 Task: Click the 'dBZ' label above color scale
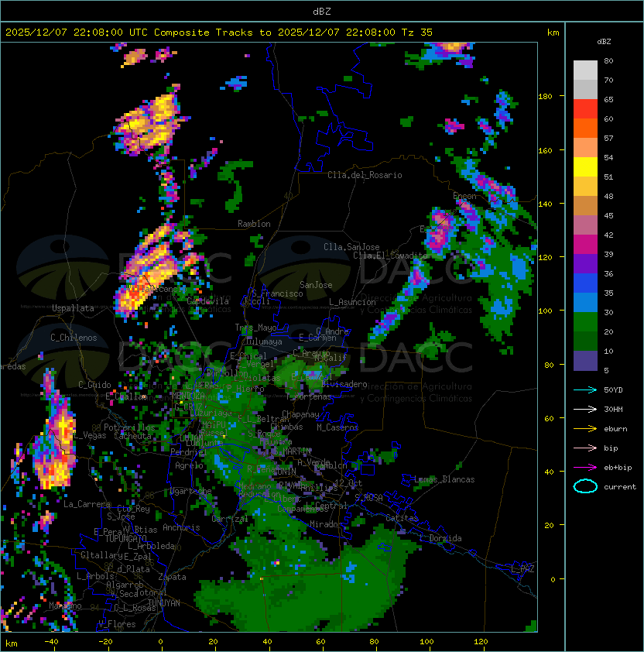click(x=604, y=42)
